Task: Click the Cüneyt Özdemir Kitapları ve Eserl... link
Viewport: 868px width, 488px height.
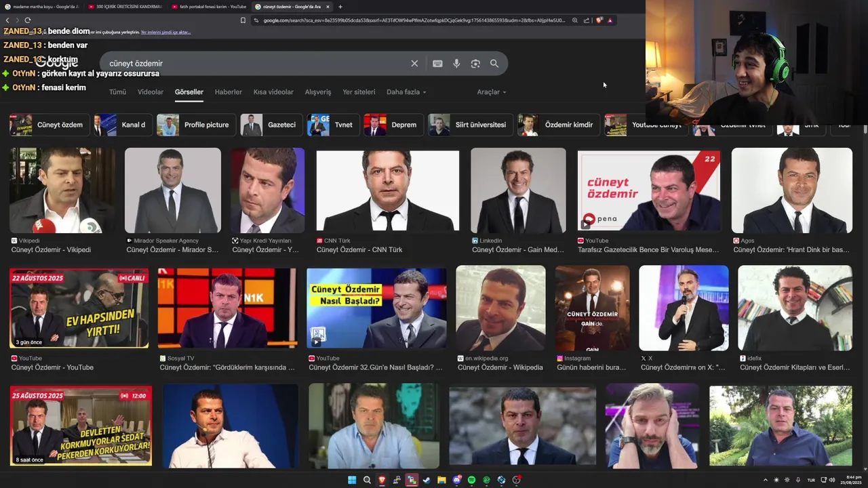Action: pyautogui.click(x=795, y=367)
